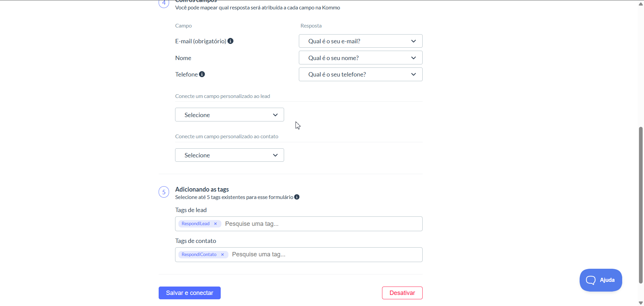
Task: Click the Desativar button
Action: (x=402, y=293)
